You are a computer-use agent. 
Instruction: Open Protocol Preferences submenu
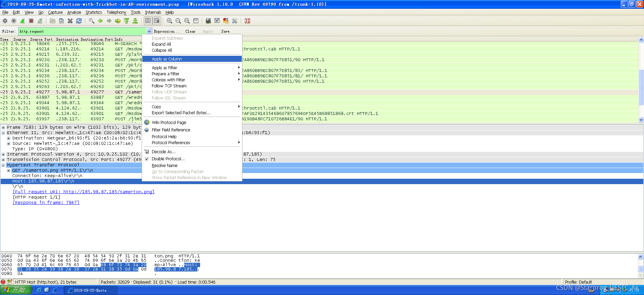(x=192, y=143)
